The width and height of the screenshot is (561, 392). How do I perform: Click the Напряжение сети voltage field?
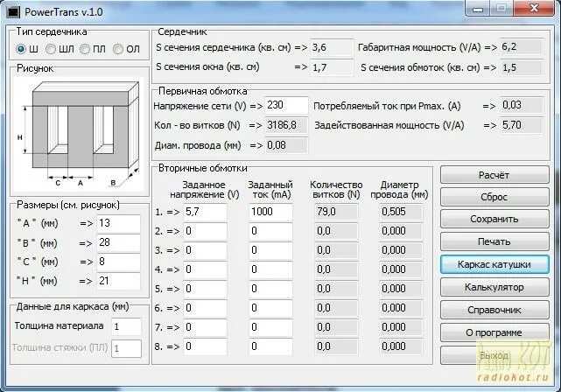point(286,106)
